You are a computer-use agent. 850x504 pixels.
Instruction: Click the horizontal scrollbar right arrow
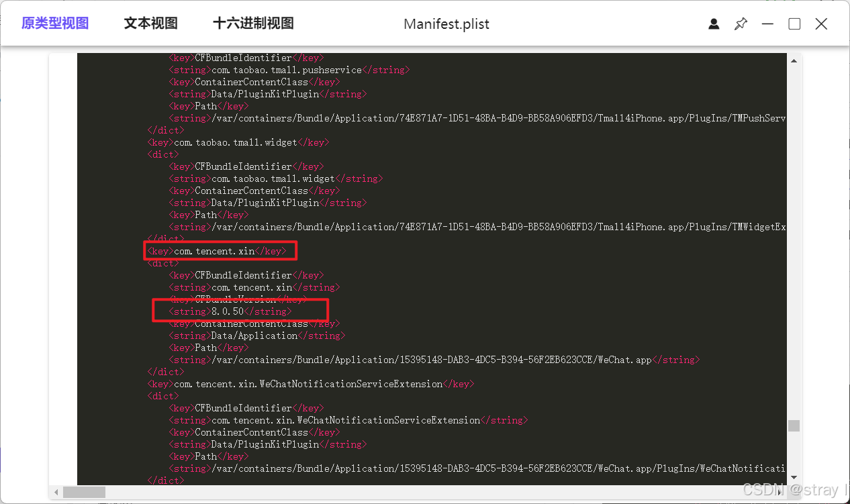[780, 493]
